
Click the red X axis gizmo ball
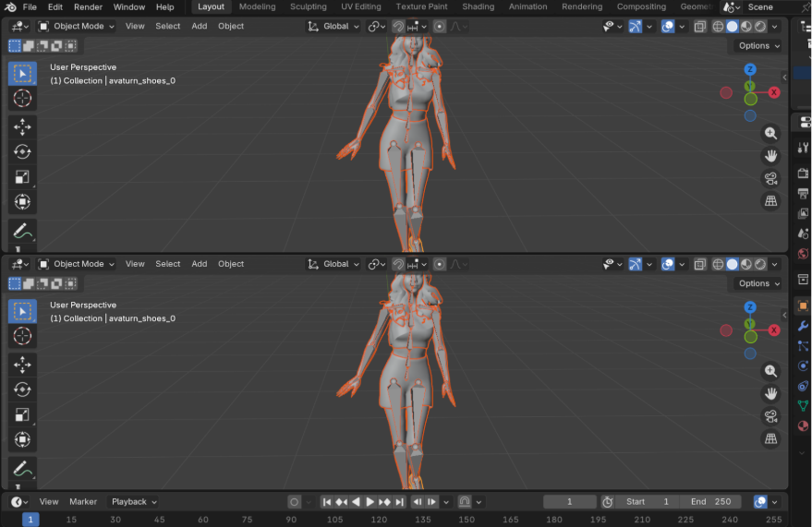click(x=773, y=92)
